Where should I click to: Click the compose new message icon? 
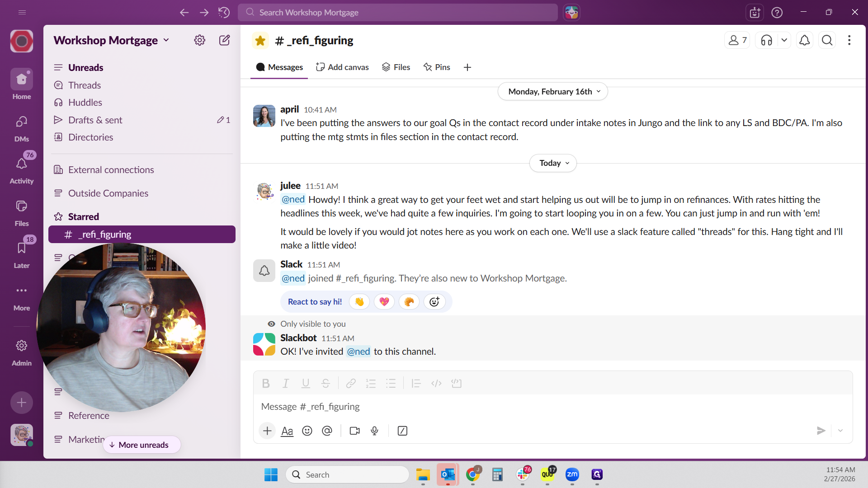coord(224,40)
